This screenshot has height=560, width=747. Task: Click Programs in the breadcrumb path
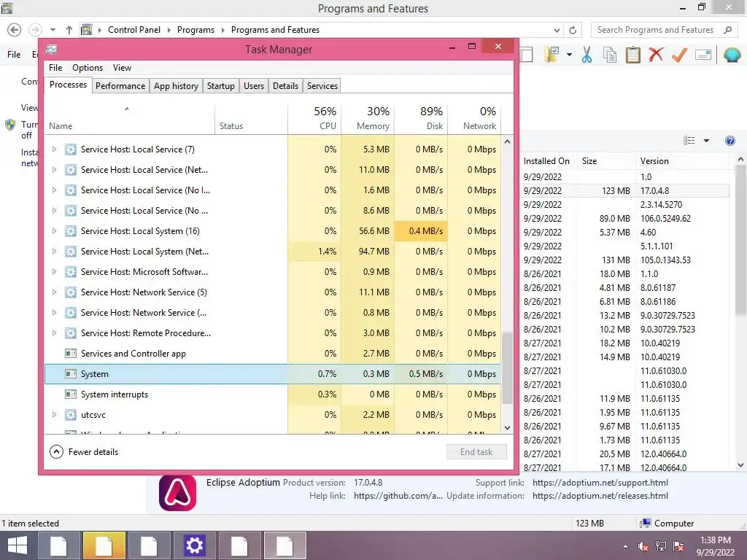coord(196,30)
